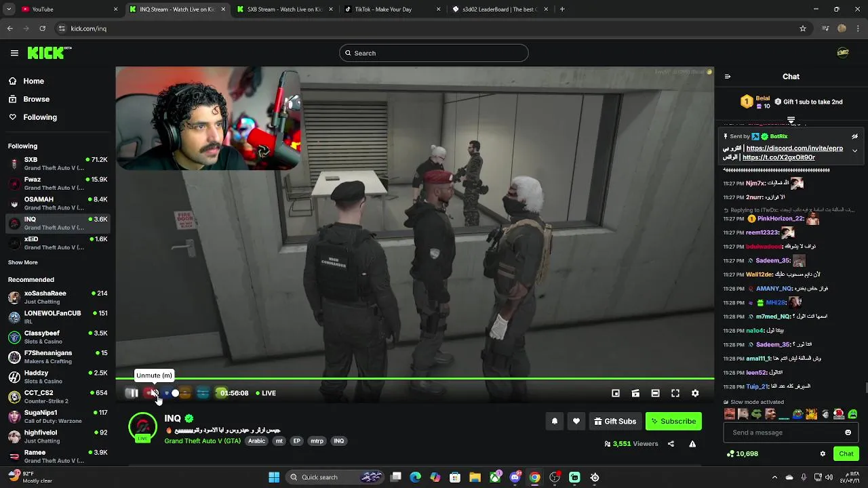Click INQ streamer avatar
The height and width of the screenshot is (488, 868).
(142, 427)
